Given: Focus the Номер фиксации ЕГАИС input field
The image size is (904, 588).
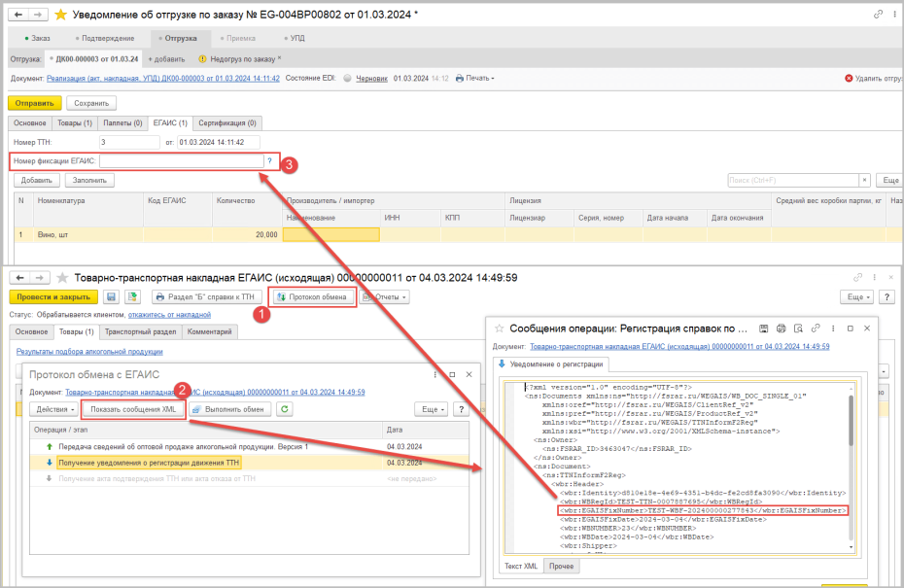Looking at the screenshot, I should coord(182,160).
